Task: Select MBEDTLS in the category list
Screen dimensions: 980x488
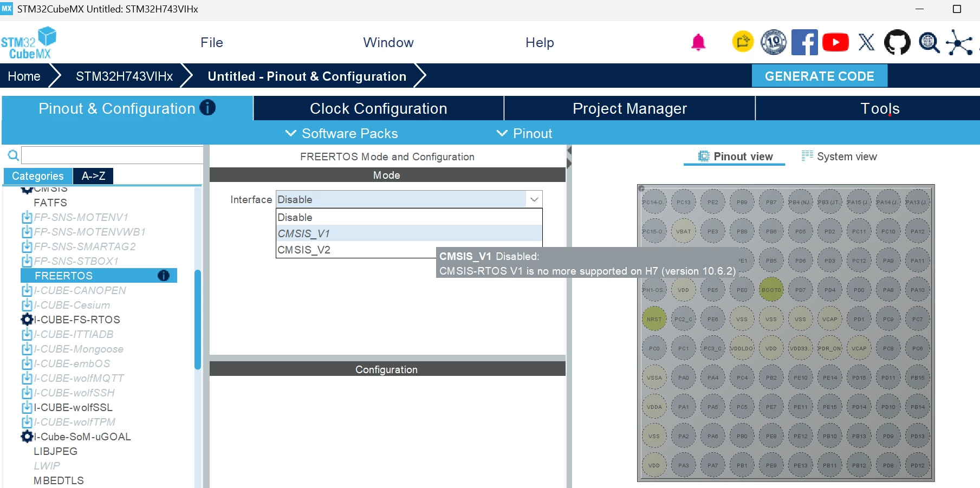Action: 59,480
